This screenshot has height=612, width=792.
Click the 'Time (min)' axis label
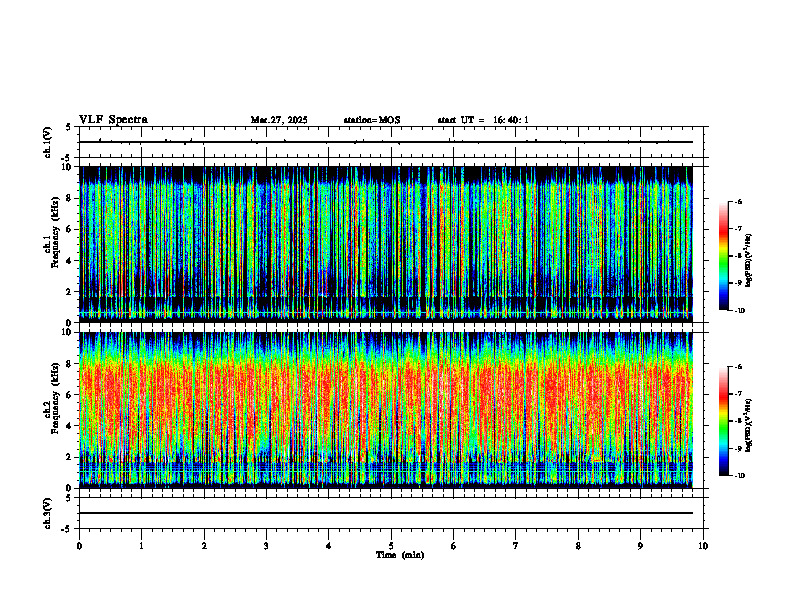pos(400,555)
